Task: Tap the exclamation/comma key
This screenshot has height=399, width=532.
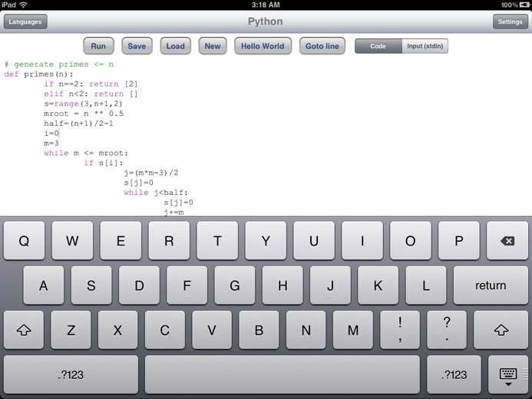Action: pos(400,330)
